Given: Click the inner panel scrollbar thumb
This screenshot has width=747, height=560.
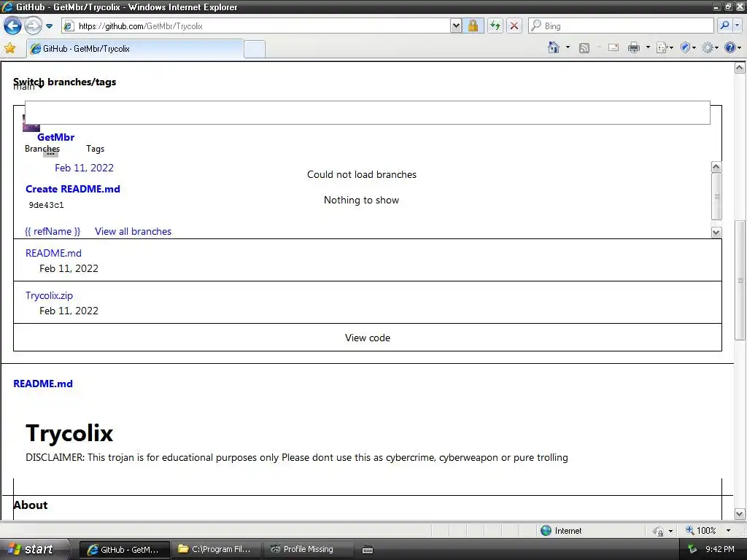Looking at the screenshot, I should pos(716,196).
